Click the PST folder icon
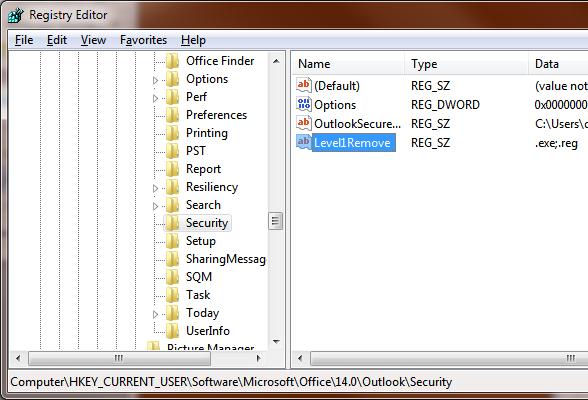588x400 pixels. click(x=173, y=151)
